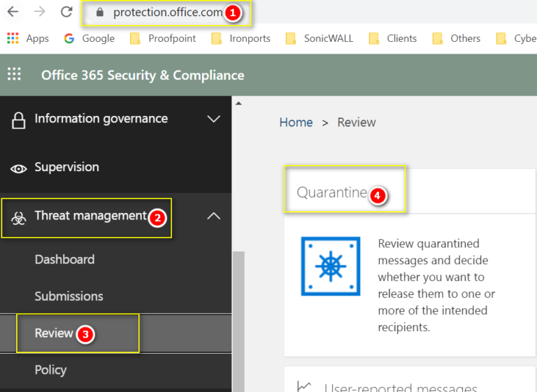Reload the page with the refresh icon
537x392 pixels.
[x=66, y=12]
